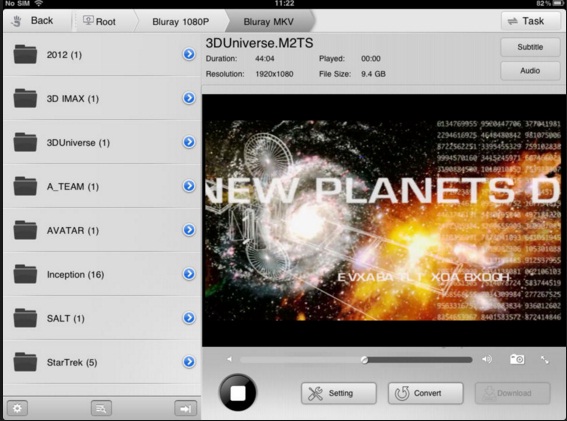The width and height of the screenshot is (567, 421).
Task: Expand the Inception folder using its blue arrow
Action: pos(189,274)
